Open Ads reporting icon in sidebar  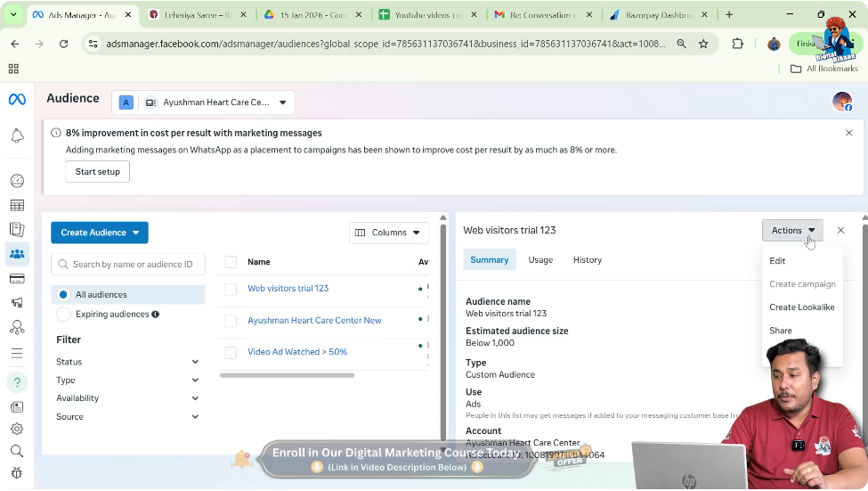(17, 229)
